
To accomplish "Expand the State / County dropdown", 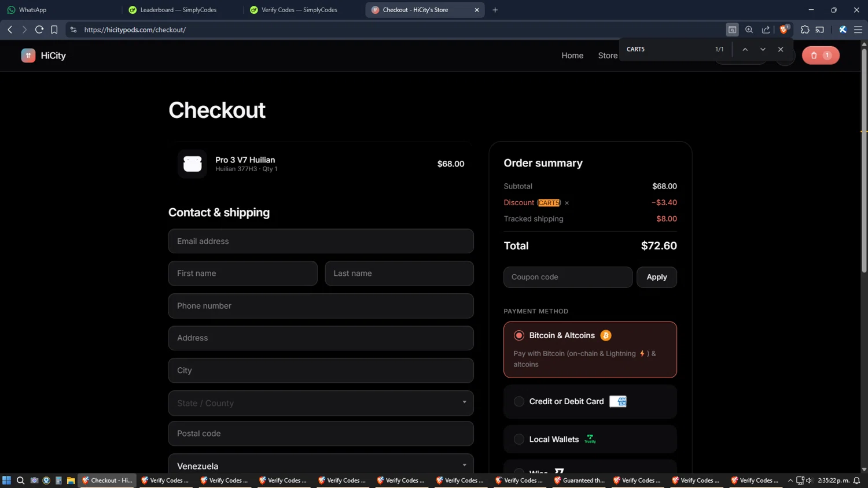I will pyautogui.click(x=321, y=403).
